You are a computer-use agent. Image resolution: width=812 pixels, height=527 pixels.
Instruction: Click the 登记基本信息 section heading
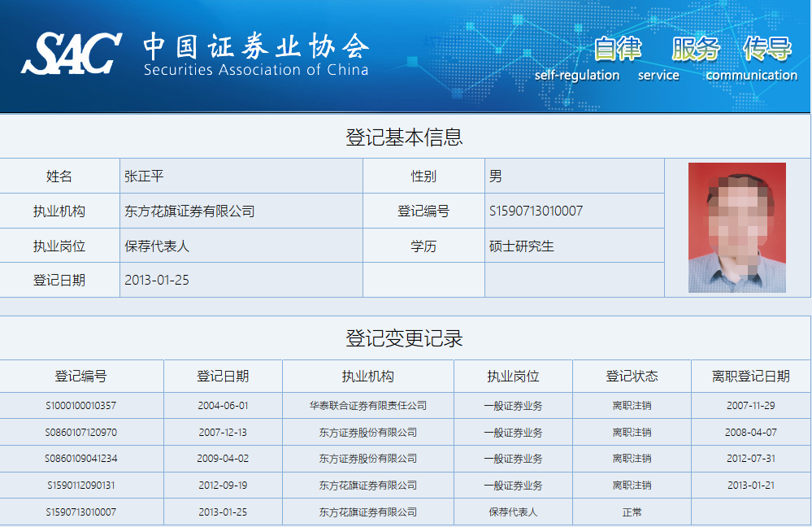pos(405,137)
